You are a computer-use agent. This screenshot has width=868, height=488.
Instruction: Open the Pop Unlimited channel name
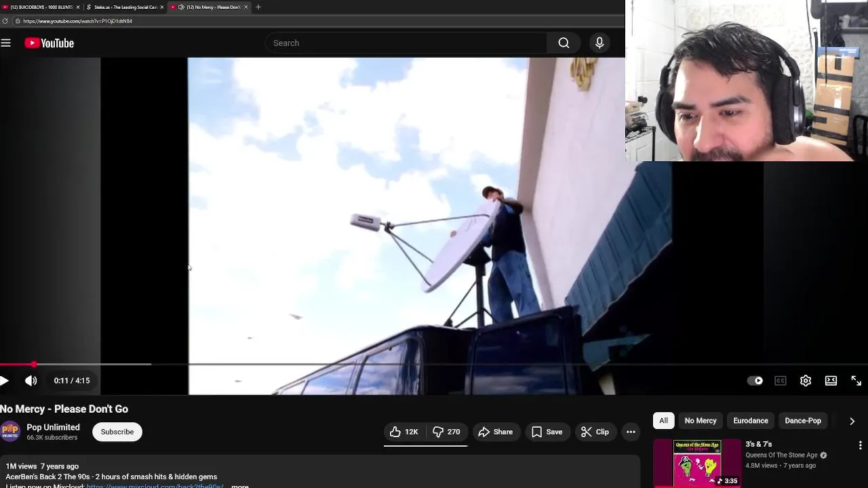pos(53,428)
